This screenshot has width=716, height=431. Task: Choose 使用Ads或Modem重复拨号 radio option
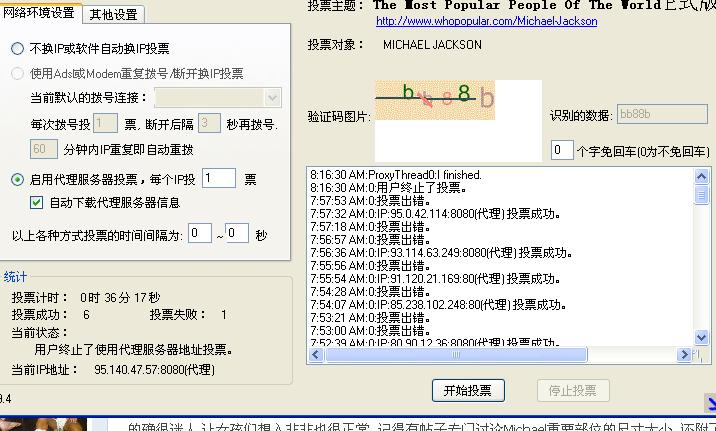(18, 74)
